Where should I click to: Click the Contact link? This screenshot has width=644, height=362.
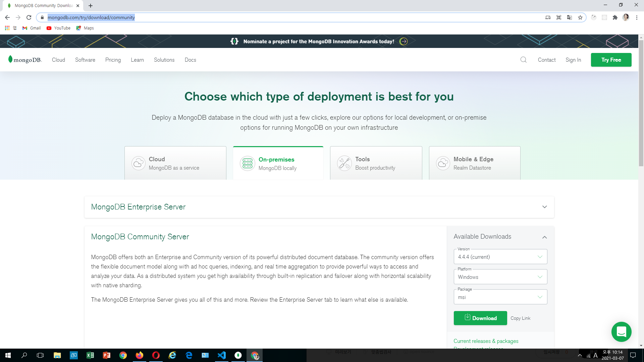[x=547, y=60]
